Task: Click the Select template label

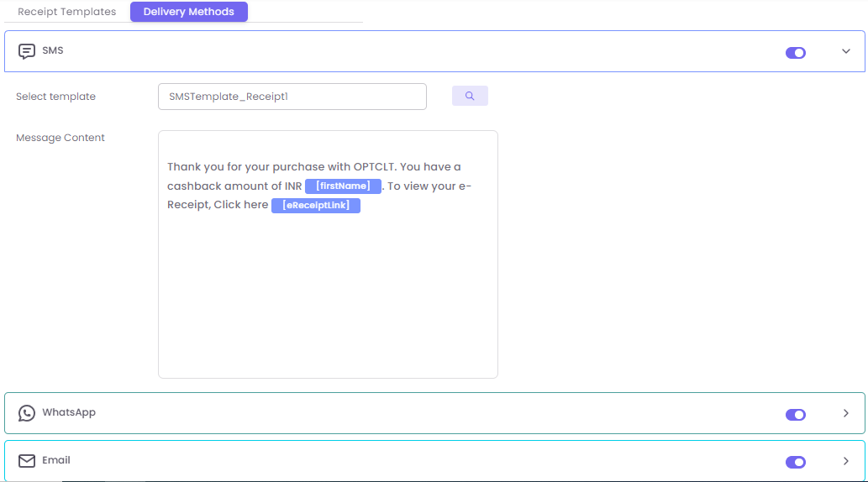Action: (x=55, y=97)
